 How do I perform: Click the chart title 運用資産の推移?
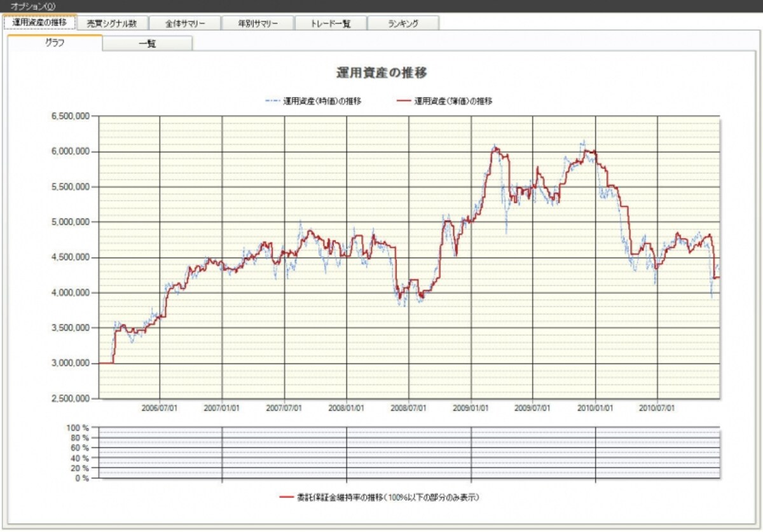click(381, 73)
